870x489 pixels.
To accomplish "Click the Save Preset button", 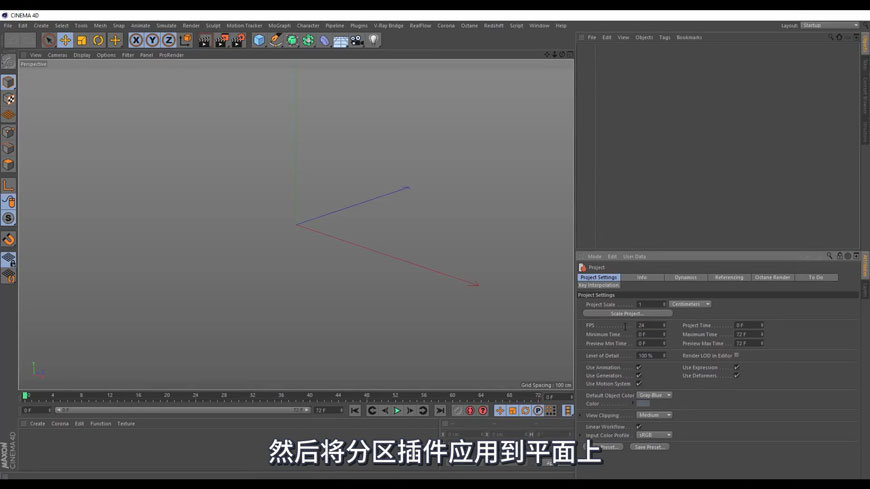I will (649, 447).
